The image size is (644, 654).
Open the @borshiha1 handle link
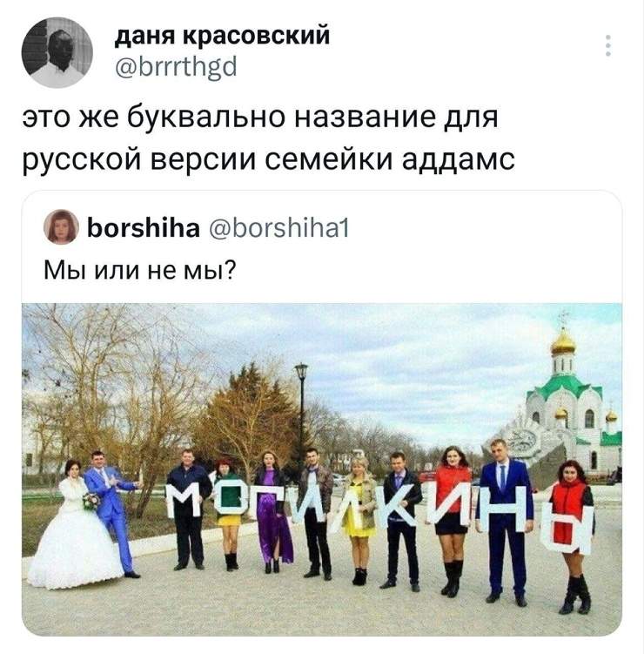(x=278, y=228)
